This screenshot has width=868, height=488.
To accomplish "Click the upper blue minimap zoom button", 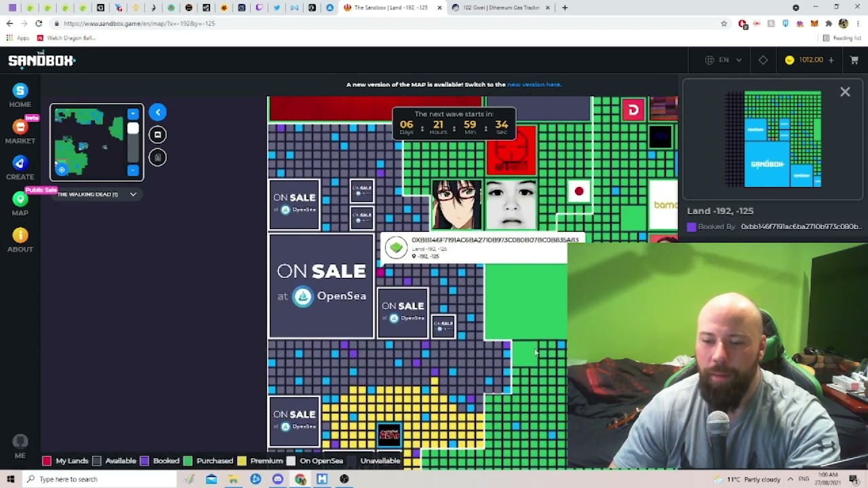I will click(133, 114).
